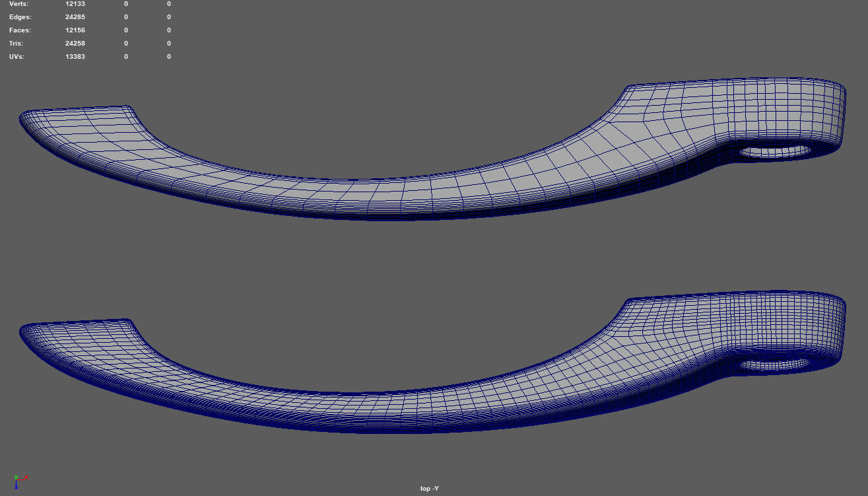Click the Verts label in the HUD
The image size is (868, 496).
pyautogui.click(x=19, y=4)
